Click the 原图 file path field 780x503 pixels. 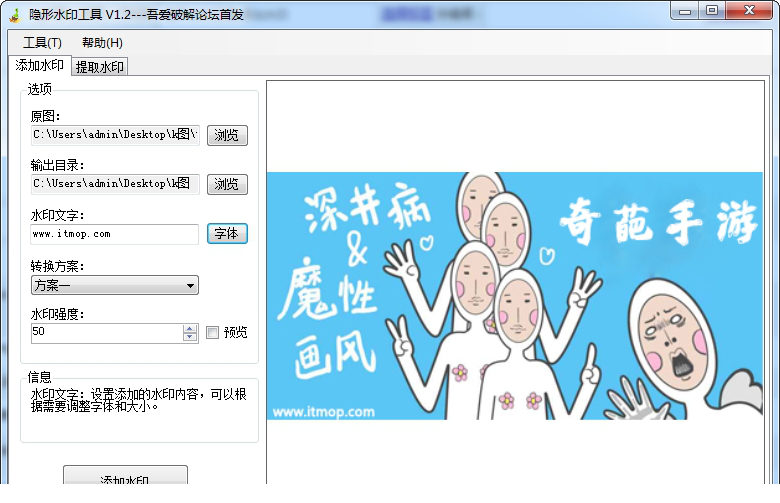(115, 135)
